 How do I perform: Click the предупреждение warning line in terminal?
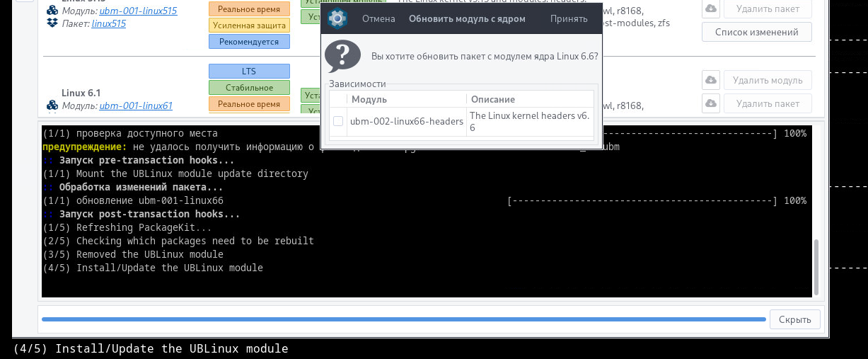331,147
